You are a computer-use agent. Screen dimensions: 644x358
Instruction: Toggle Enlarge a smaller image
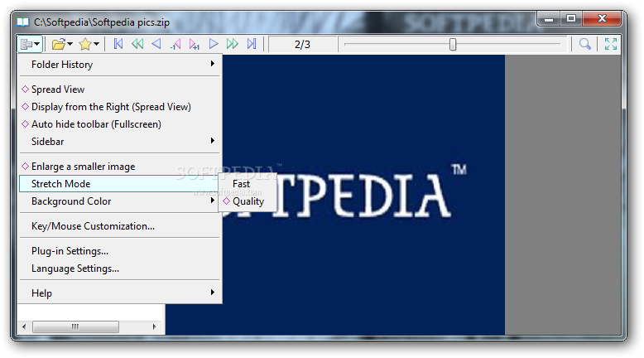[x=120, y=167]
